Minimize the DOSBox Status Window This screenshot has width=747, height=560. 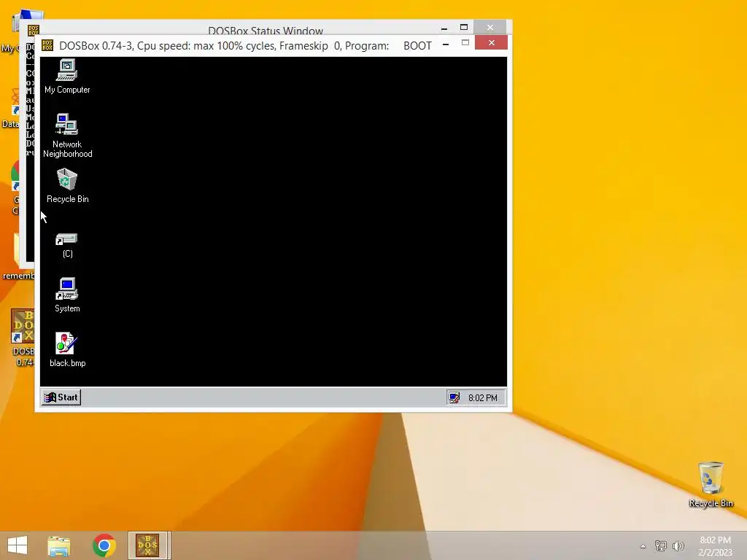point(444,28)
